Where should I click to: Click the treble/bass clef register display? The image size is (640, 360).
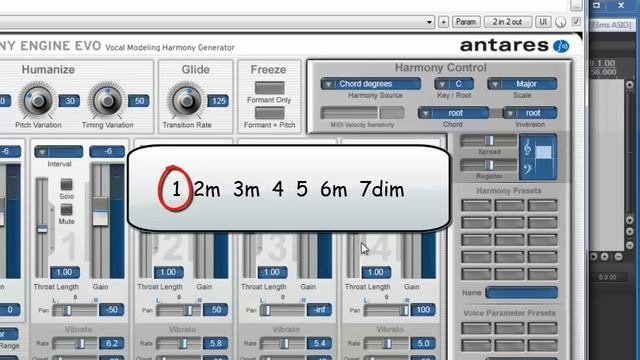[538, 157]
